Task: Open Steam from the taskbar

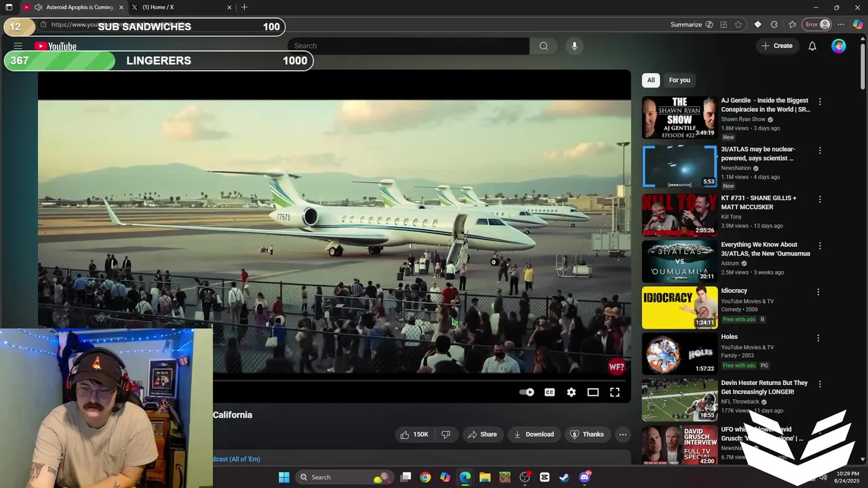Action: [564, 477]
